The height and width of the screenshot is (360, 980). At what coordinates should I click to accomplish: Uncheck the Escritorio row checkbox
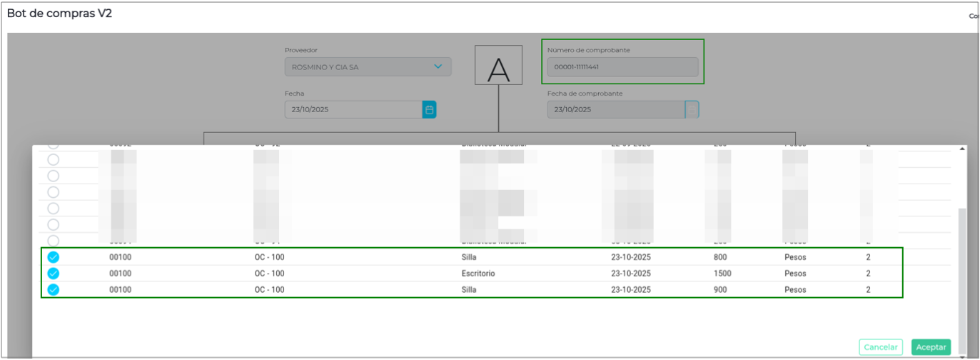[53, 274]
